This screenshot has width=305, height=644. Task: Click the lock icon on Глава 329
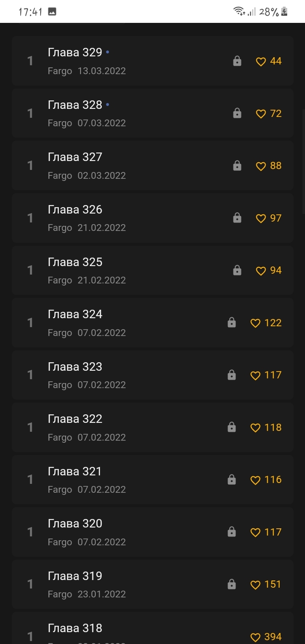point(237,61)
